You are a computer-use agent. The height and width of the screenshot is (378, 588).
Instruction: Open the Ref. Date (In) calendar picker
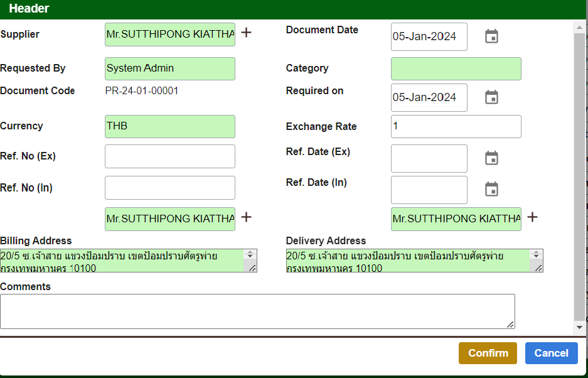[x=491, y=189]
